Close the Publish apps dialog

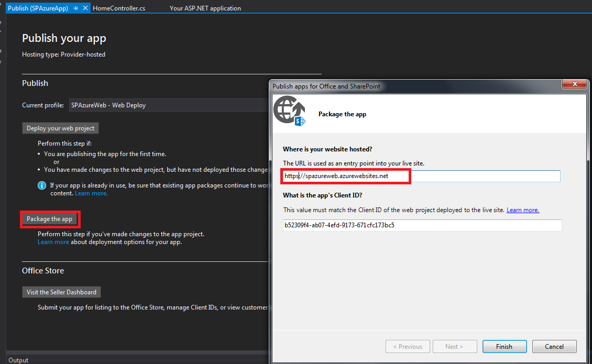coord(575,84)
